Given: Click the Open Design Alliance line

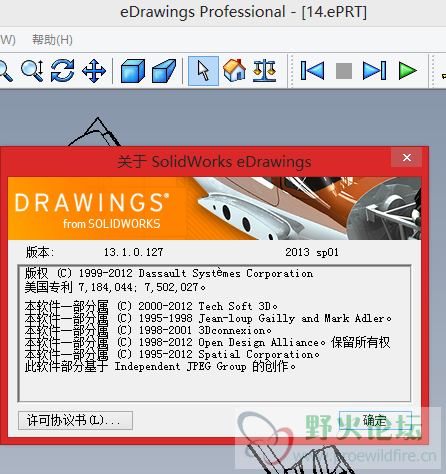Looking at the screenshot, I should pos(207,342).
